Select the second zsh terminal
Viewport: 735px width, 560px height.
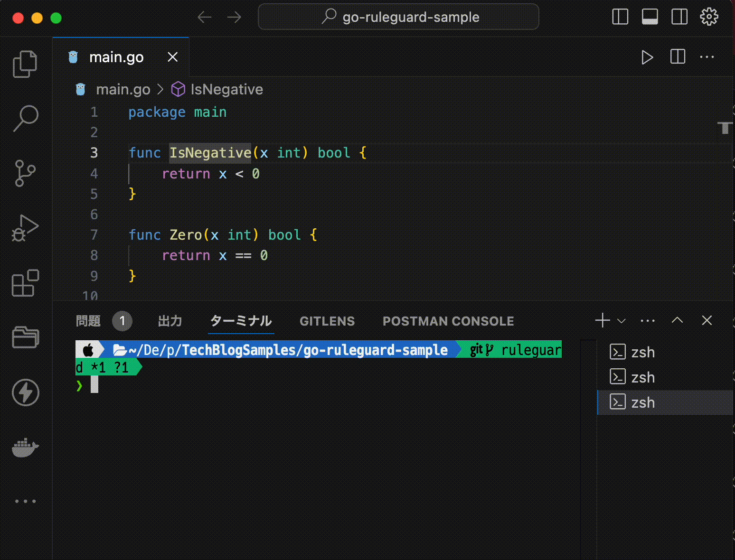coord(665,377)
